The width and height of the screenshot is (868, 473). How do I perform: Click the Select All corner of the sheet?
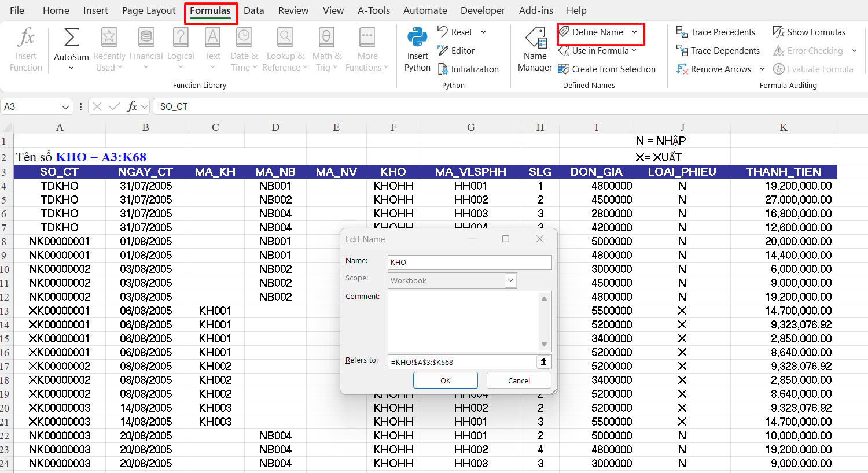point(6,127)
